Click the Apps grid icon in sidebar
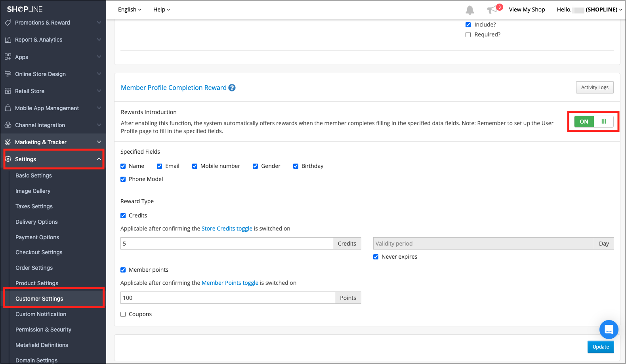This screenshot has width=626, height=364. tap(8, 57)
